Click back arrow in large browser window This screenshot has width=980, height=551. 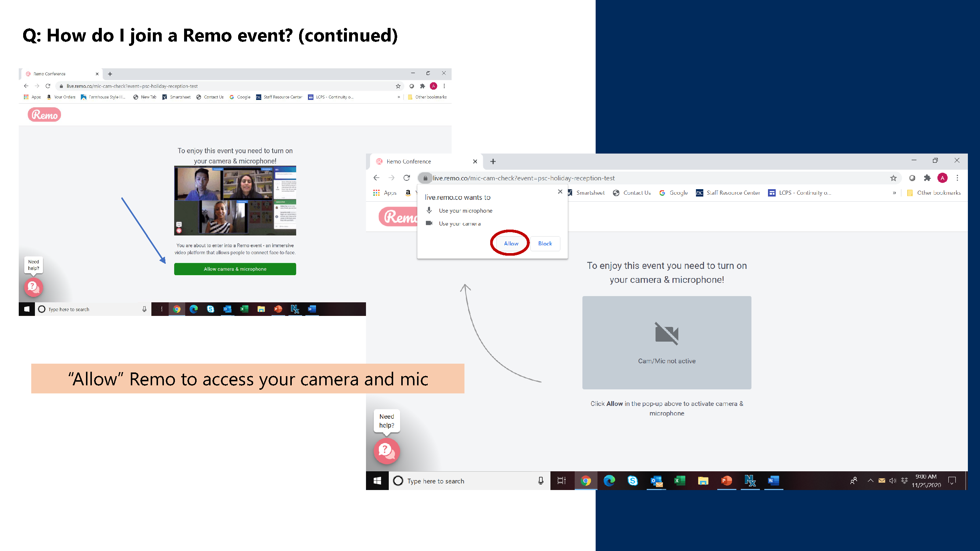click(376, 177)
